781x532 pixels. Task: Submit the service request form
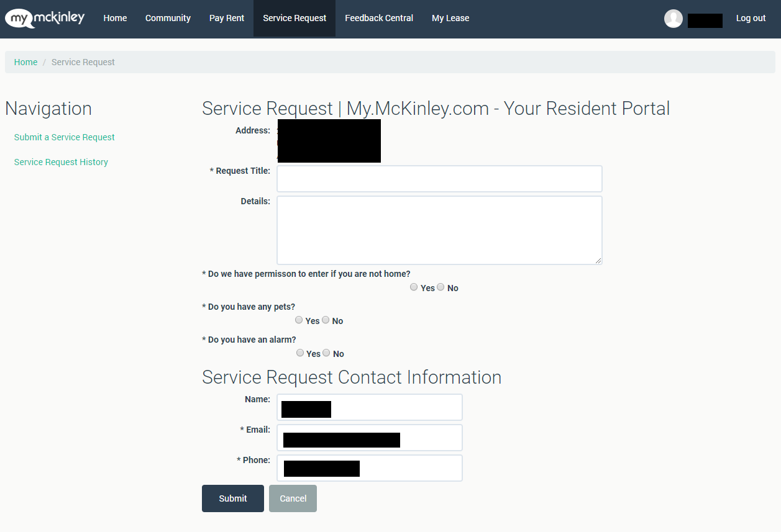233,498
